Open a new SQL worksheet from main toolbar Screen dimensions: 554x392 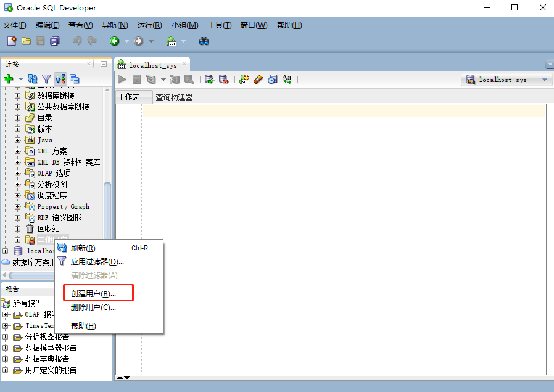coord(172,41)
